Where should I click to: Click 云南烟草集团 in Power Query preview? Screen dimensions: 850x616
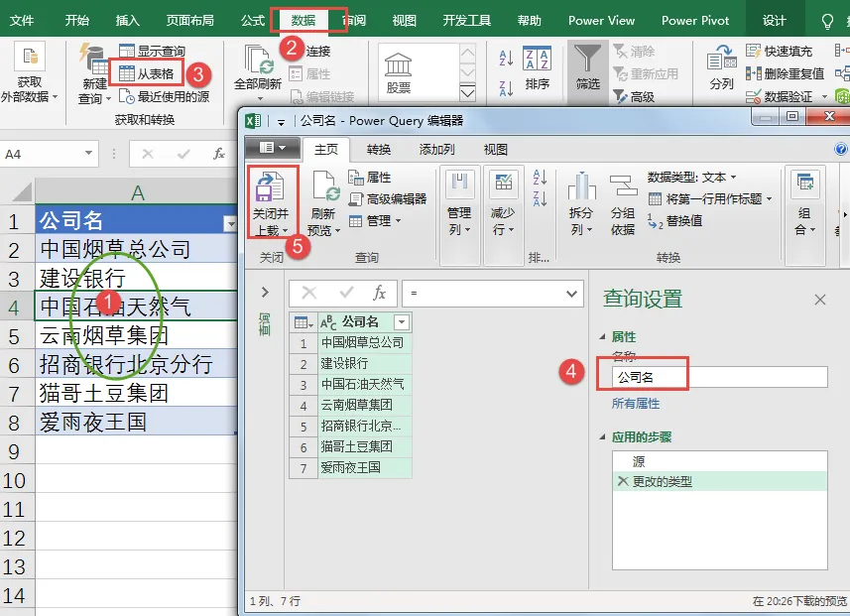(365, 405)
